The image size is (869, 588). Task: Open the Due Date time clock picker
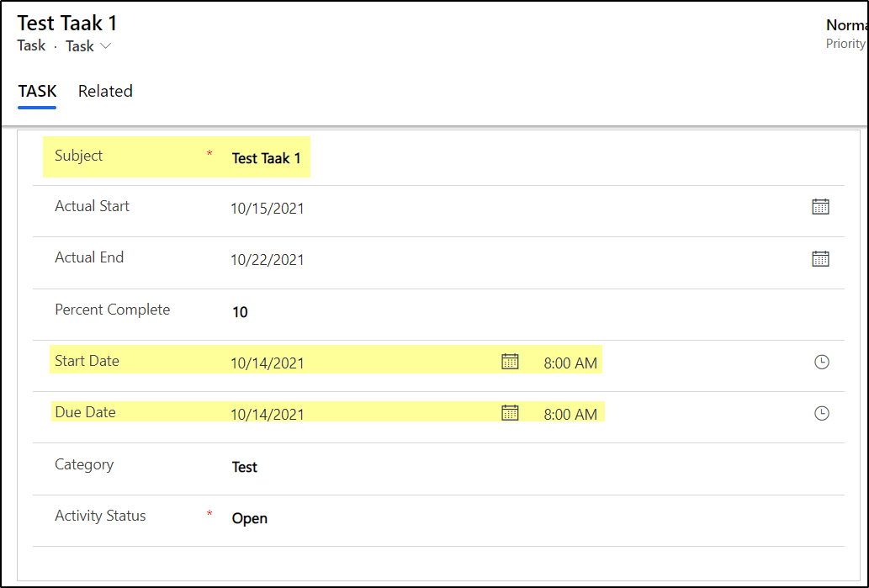[820, 412]
